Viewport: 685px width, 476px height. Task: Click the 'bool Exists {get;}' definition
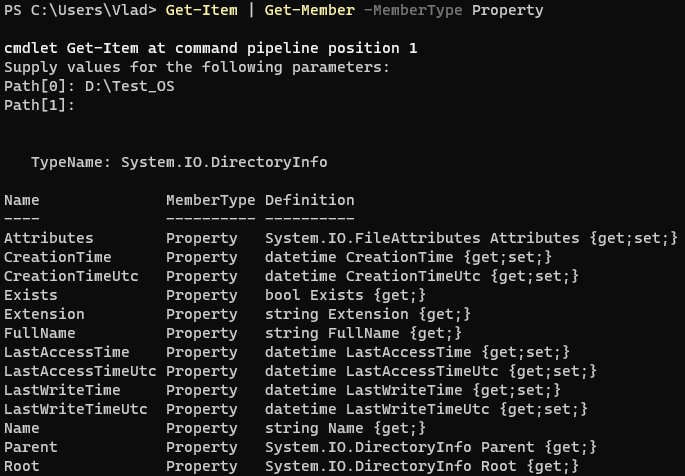[345, 295]
